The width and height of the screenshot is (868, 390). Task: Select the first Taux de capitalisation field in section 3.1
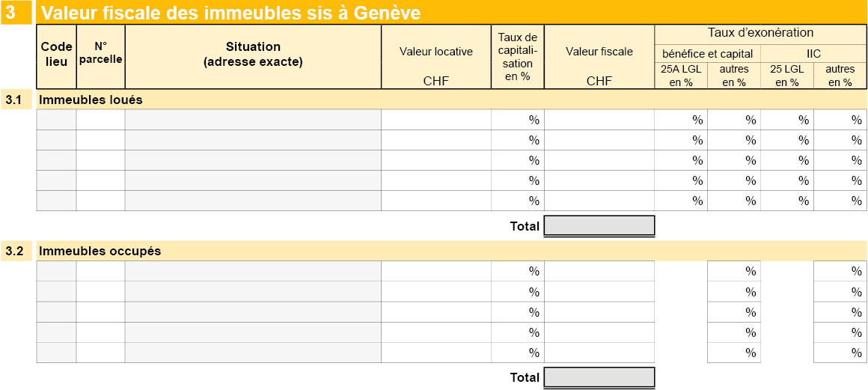click(518, 120)
